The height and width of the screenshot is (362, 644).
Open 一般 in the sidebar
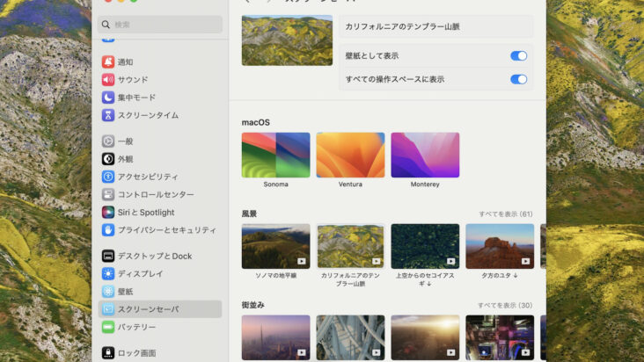coord(160,141)
